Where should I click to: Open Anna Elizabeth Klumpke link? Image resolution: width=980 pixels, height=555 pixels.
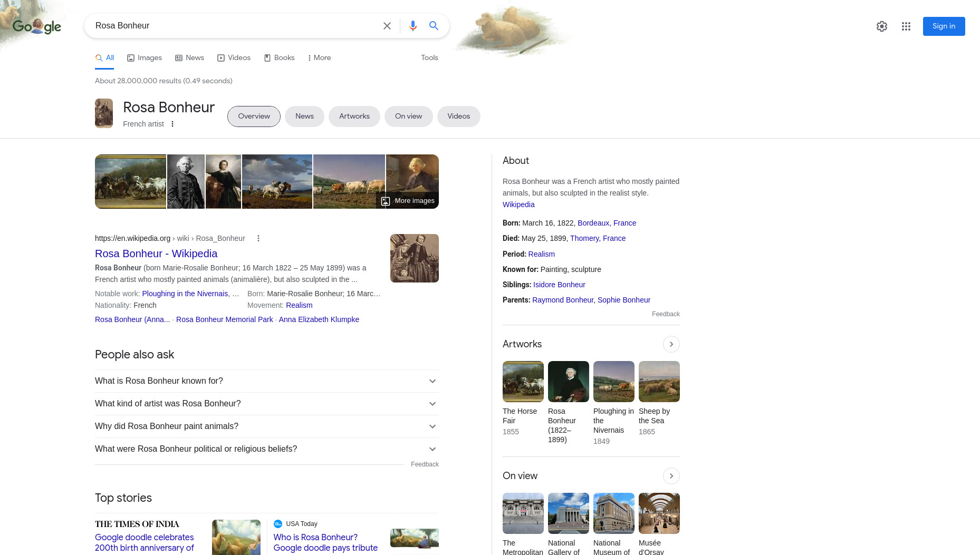319,319
